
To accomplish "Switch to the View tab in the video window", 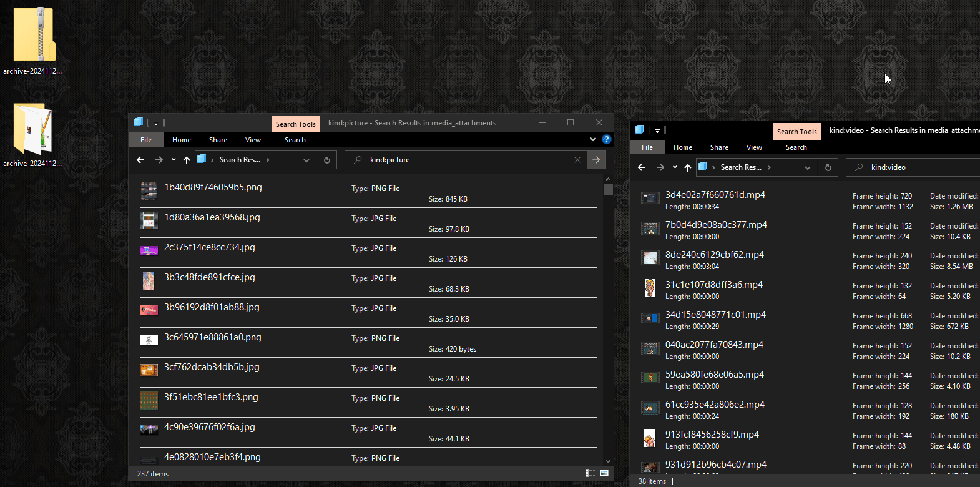I will tap(754, 147).
